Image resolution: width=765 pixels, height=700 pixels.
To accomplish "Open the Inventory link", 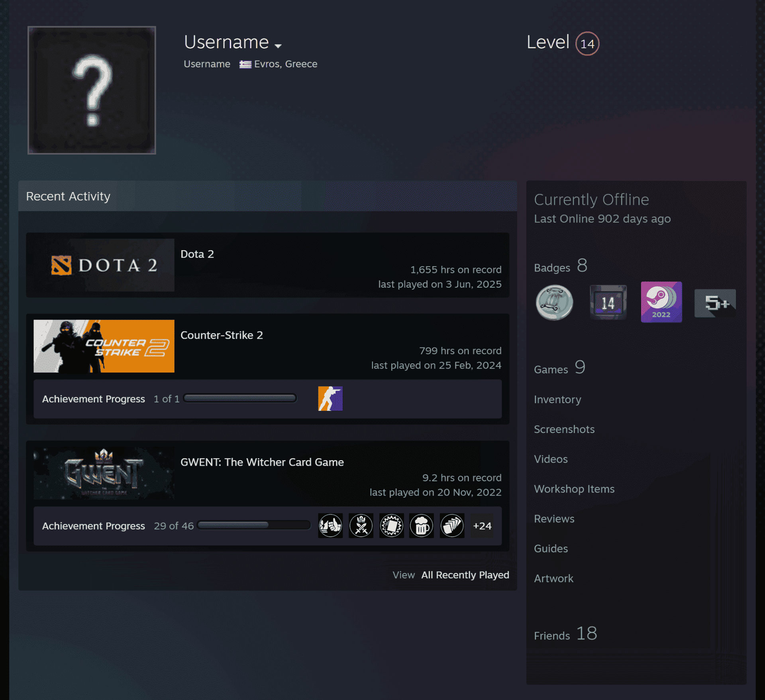I will [x=557, y=399].
